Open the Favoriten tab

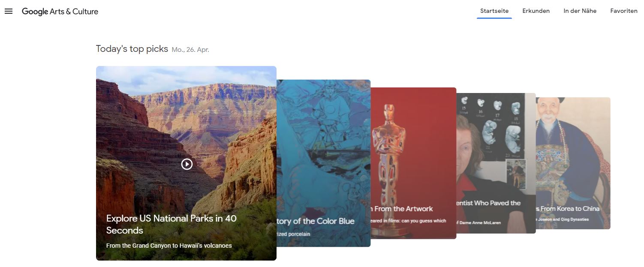624,11
